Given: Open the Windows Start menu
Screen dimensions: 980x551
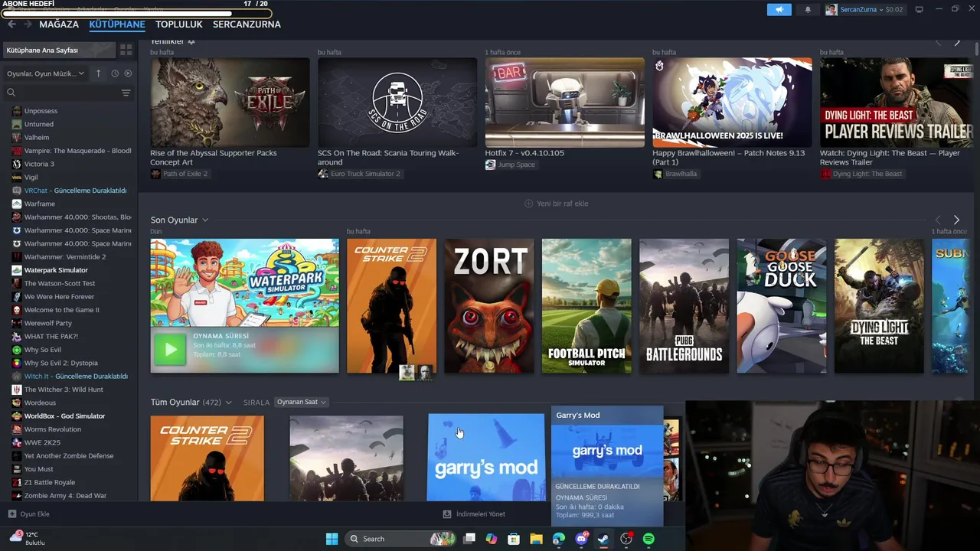Looking at the screenshot, I should coord(332,539).
